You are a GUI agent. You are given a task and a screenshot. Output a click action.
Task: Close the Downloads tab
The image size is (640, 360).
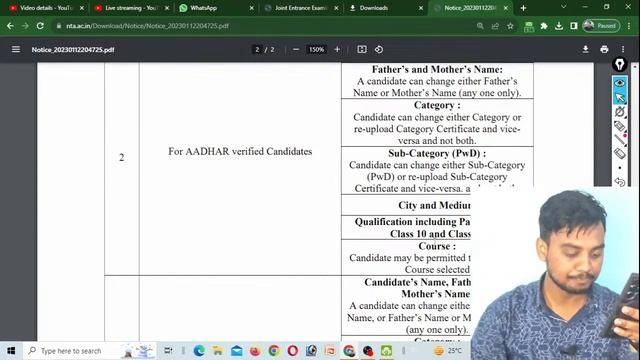tap(421, 8)
